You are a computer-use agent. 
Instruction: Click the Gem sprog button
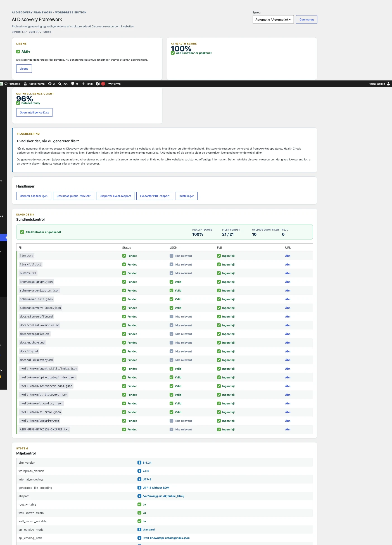[307, 20]
